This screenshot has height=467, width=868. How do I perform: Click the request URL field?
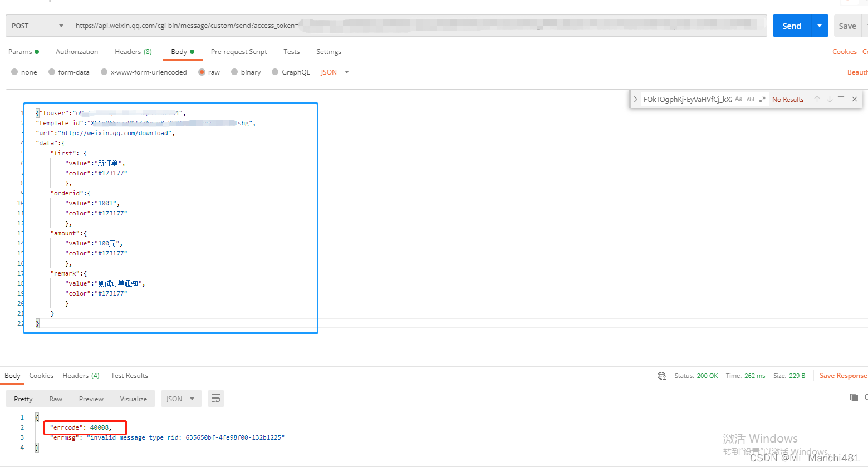tap(418, 26)
